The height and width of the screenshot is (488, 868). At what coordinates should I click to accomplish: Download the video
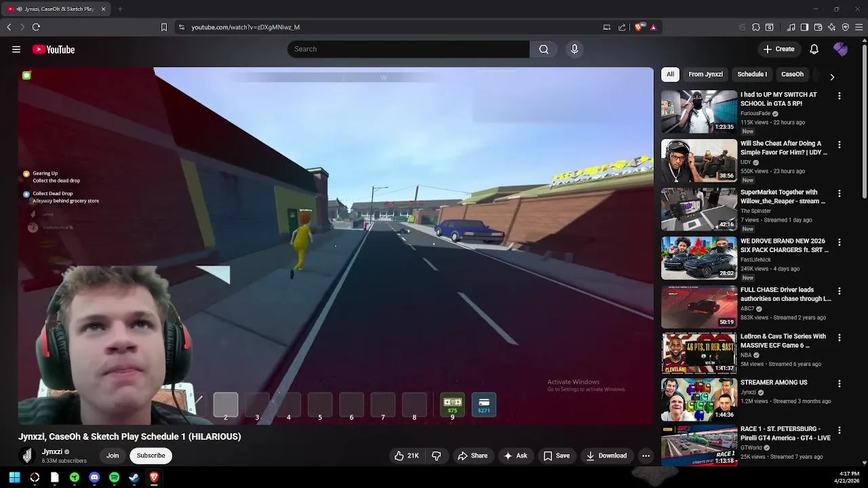(x=606, y=456)
